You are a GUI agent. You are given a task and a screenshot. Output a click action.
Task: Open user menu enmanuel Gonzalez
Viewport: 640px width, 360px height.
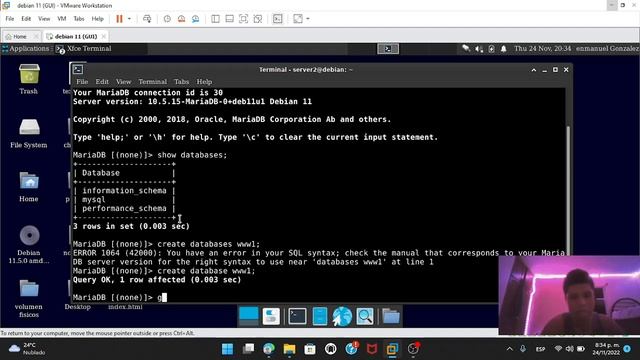[x=607, y=49]
